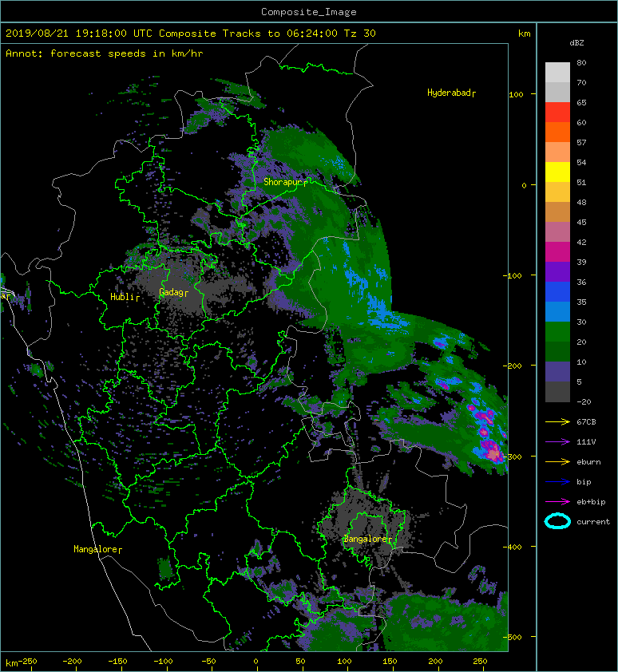
Task: Click the Hyderabad city label
Action: point(449,93)
